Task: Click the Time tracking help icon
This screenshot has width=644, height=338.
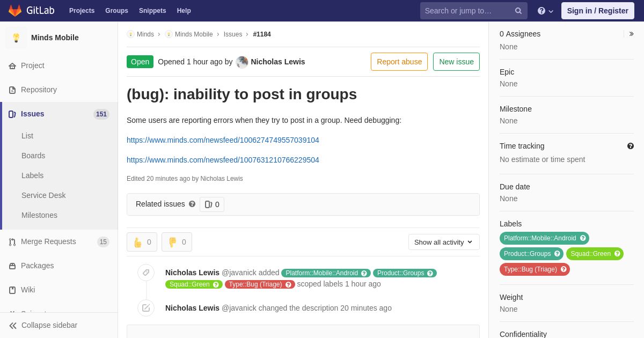Action: pos(631,146)
